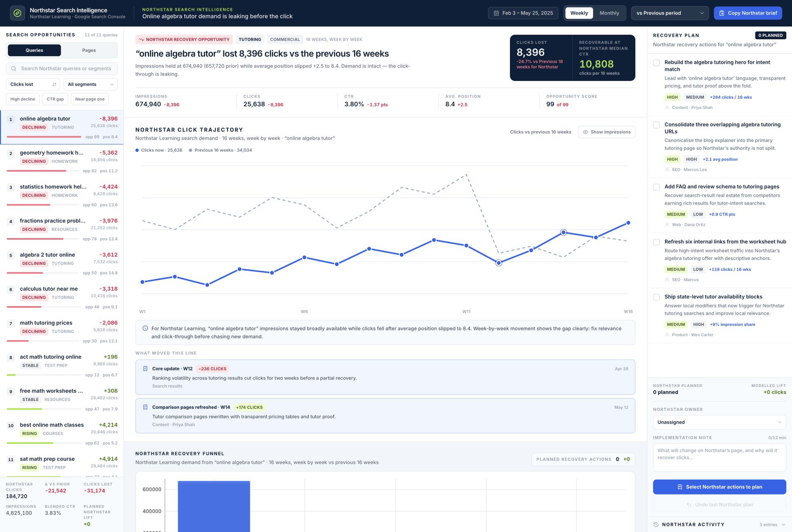792x532 pixels.
Task: Click the person icon beside Dana Ortiz owner
Action: point(667,225)
